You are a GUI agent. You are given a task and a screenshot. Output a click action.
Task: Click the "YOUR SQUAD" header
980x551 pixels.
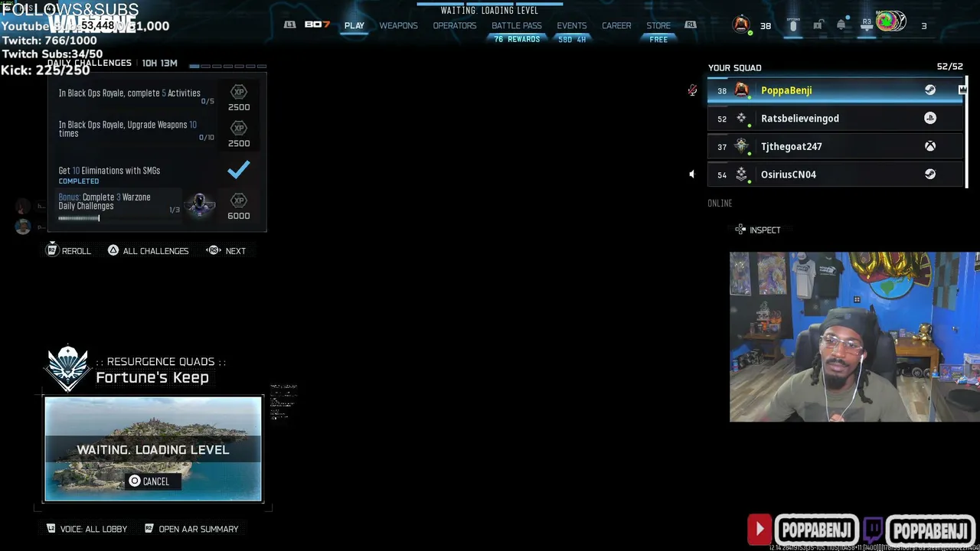[x=734, y=67]
